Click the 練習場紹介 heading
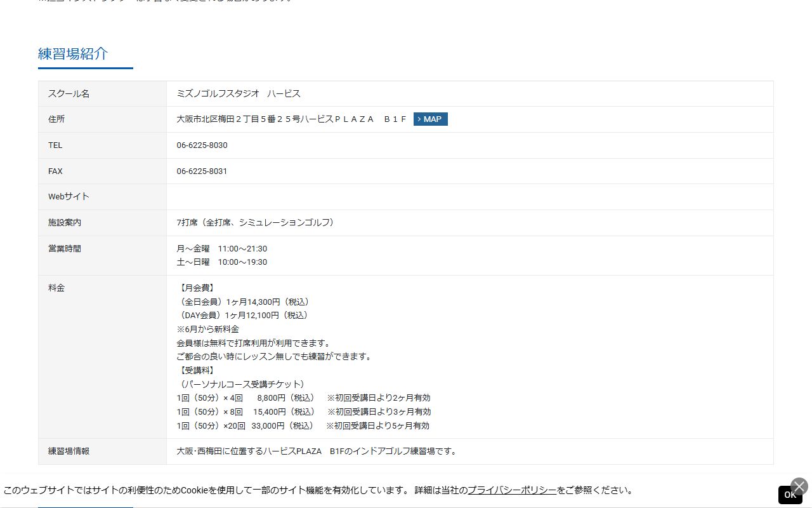Screen dimensions: 812x508 coord(73,54)
